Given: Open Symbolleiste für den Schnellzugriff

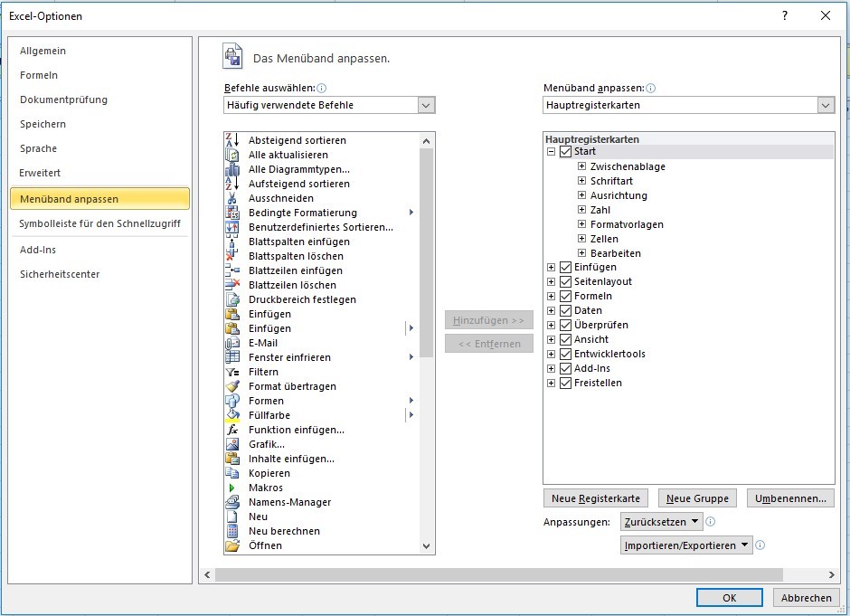Looking at the screenshot, I should (99, 223).
